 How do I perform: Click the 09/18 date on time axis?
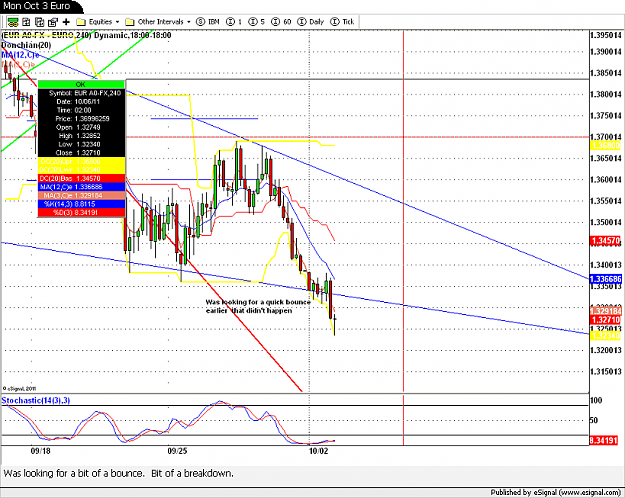click(x=41, y=451)
